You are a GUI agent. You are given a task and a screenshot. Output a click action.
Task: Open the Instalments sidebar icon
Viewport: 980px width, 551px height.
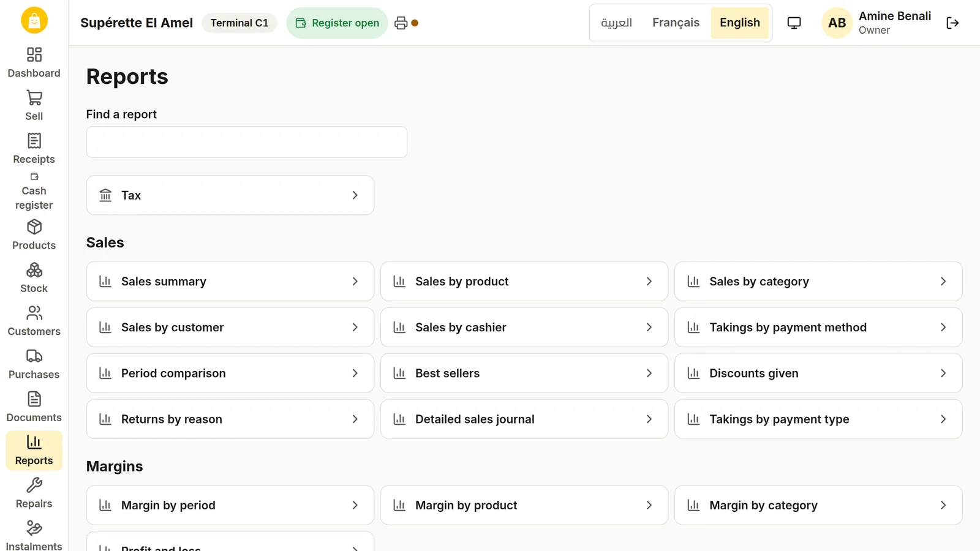point(34,528)
